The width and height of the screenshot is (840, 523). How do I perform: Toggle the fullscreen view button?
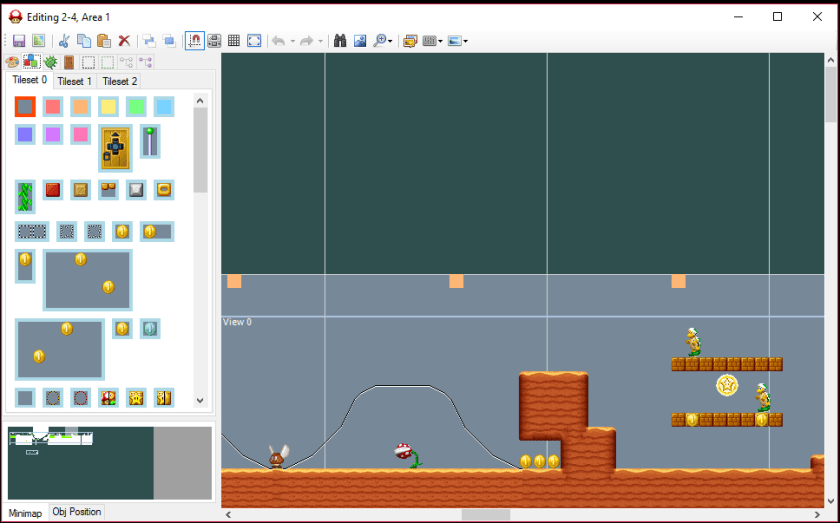254,41
